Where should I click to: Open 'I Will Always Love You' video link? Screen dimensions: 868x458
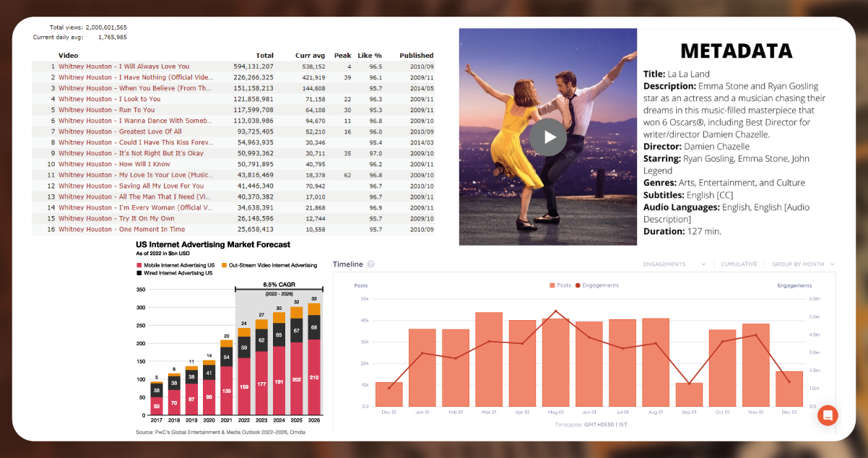[123, 66]
